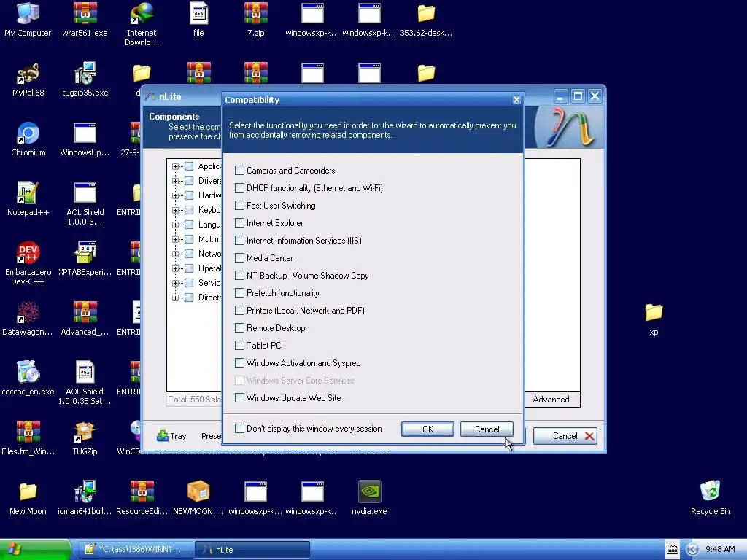The image size is (747, 560).
Task: Enable Tablet PC checkbox
Action: (x=239, y=345)
